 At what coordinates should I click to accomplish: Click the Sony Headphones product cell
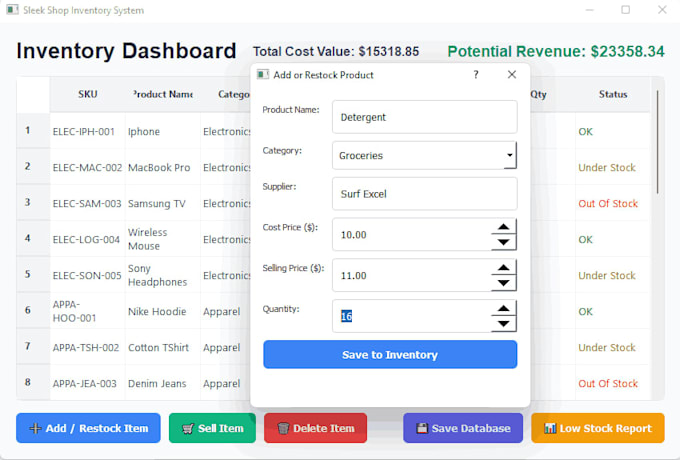[x=163, y=275]
